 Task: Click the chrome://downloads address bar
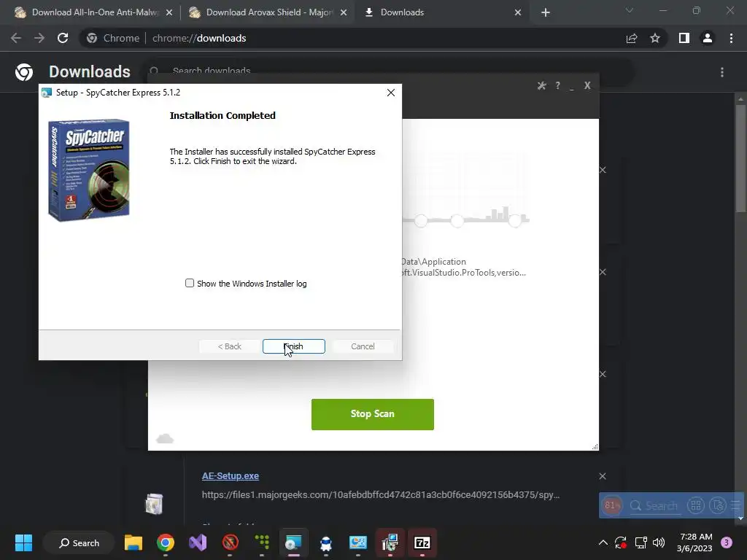click(352, 38)
